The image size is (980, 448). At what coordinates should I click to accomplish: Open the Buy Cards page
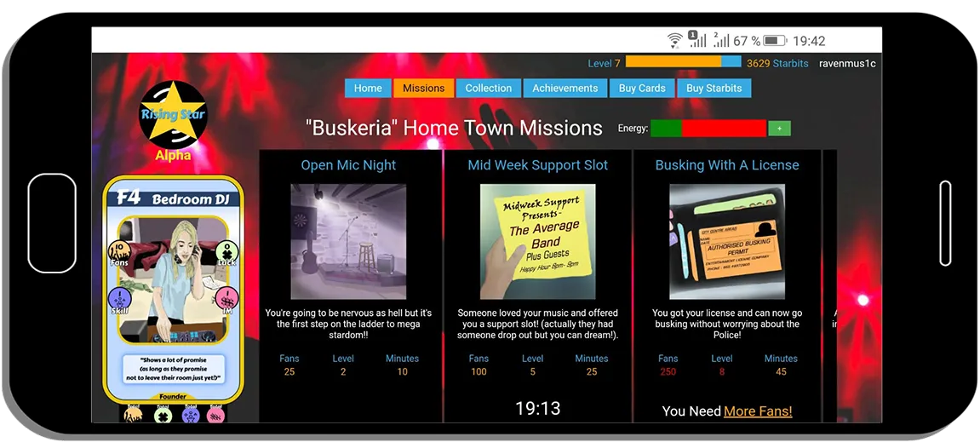(x=642, y=88)
